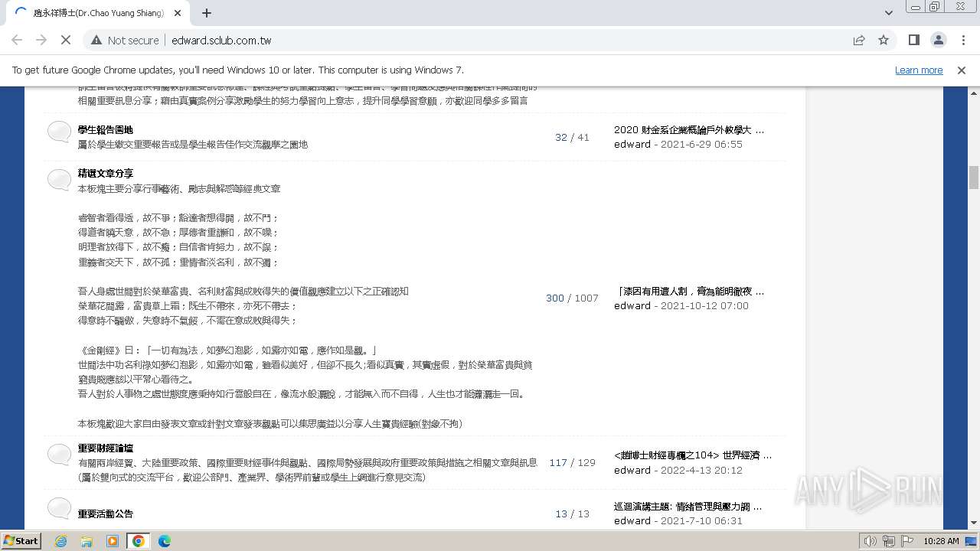Stop loading the page
980x551 pixels.
point(66,40)
